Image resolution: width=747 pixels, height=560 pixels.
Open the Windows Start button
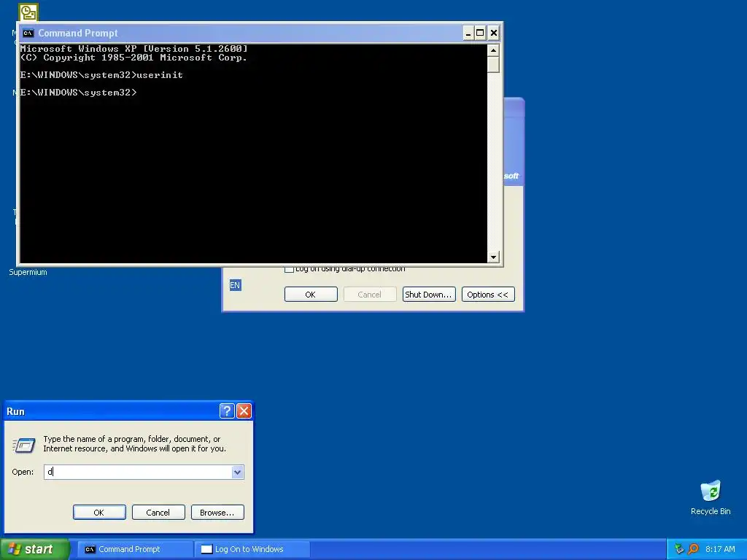click(35, 549)
